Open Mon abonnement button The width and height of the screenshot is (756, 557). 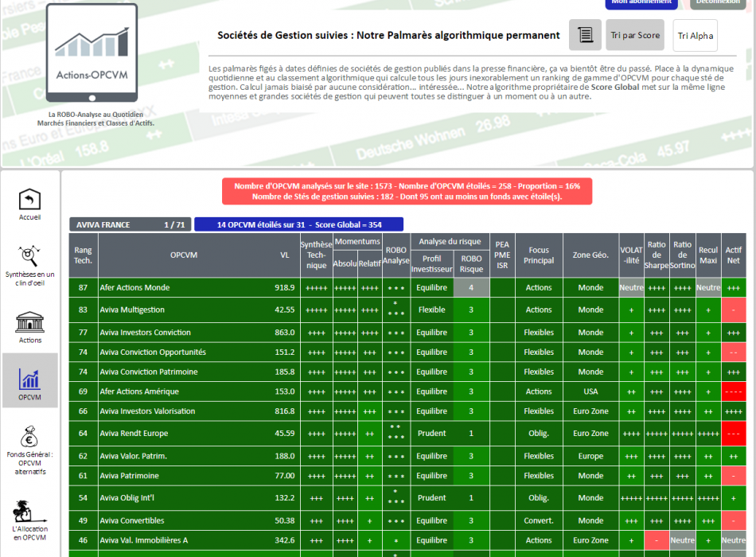click(x=641, y=3)
